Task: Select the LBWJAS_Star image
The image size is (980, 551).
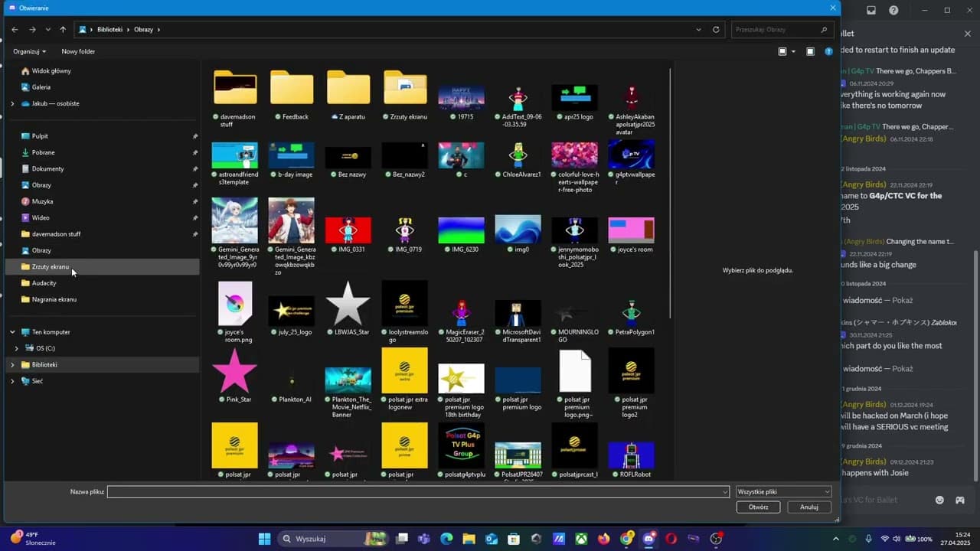Action: [x=348, y=308]
